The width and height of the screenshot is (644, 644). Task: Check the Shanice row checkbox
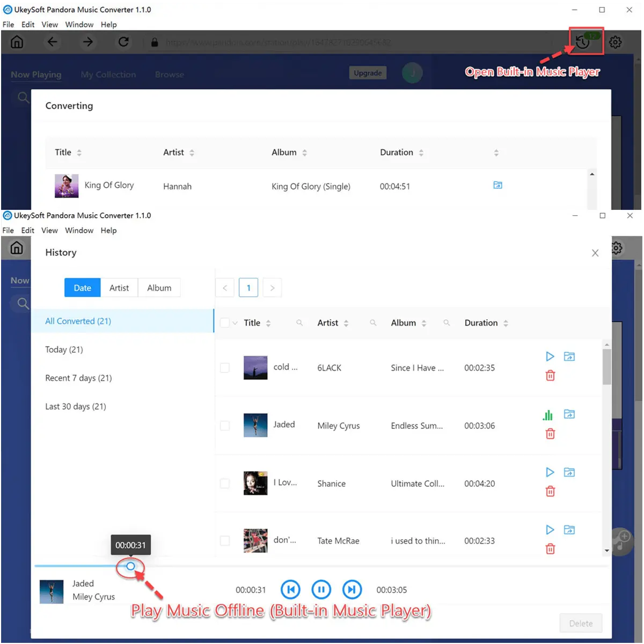tap(225, 484)
